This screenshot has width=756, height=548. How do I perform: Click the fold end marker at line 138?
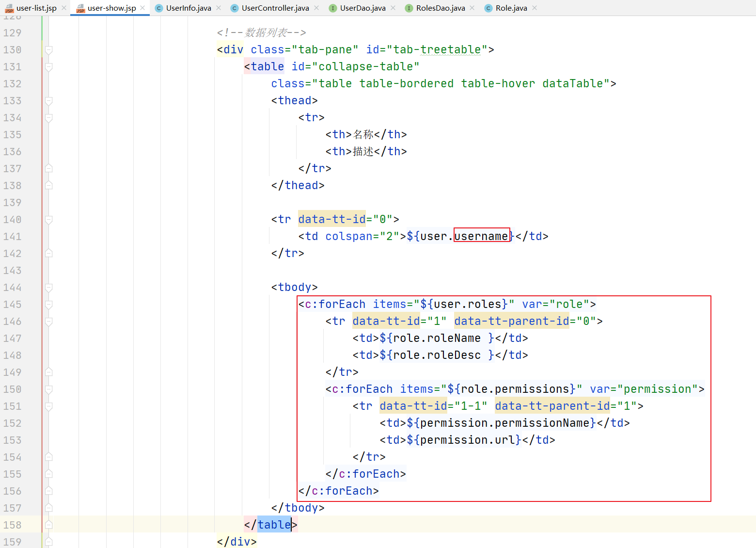(x=49, y=185)
